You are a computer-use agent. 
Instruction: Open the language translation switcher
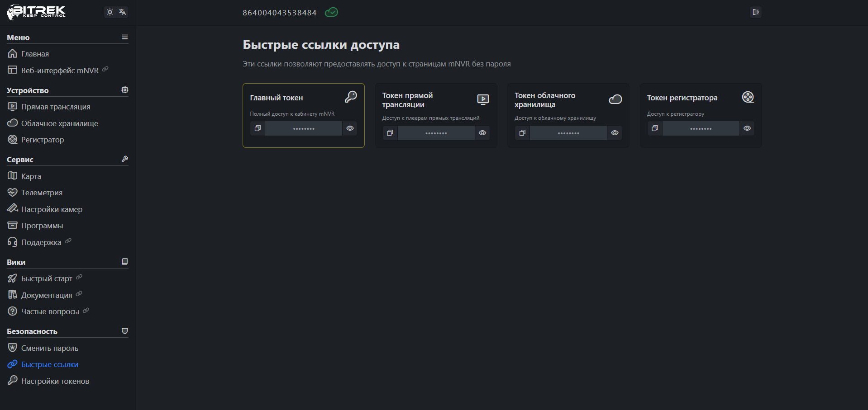[x=122, y=12]
